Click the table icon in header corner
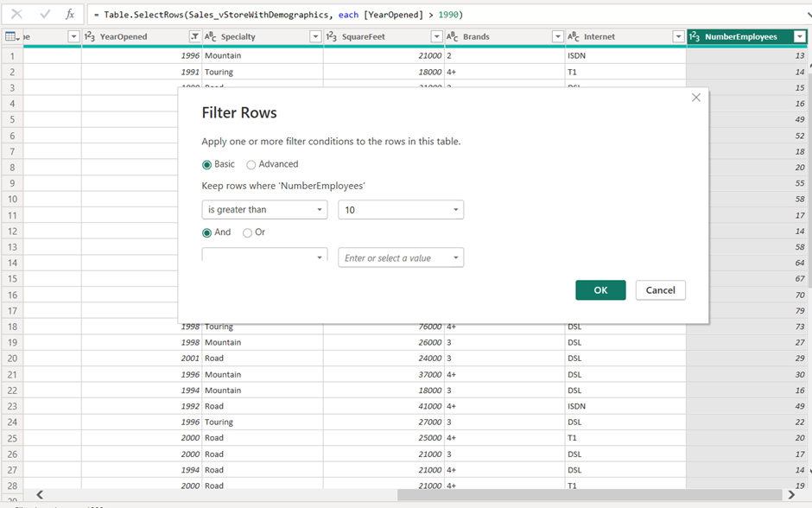This screenshot has height=508, width=812. tap(11, 36)
